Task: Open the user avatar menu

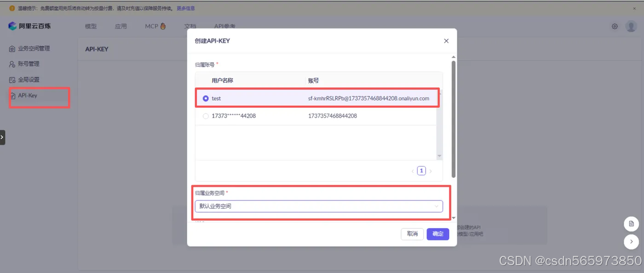Action: [631, 26]
